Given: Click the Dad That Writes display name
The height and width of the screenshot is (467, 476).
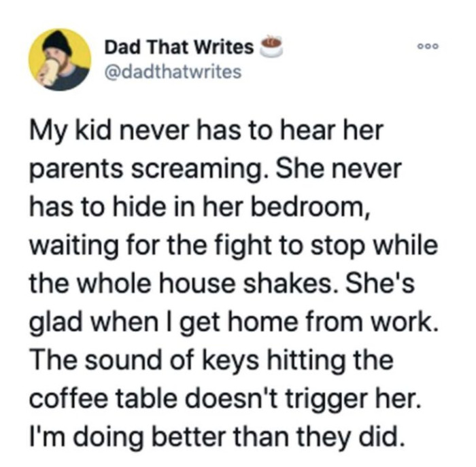Looking at the screenshot, I should coord(180,48).
